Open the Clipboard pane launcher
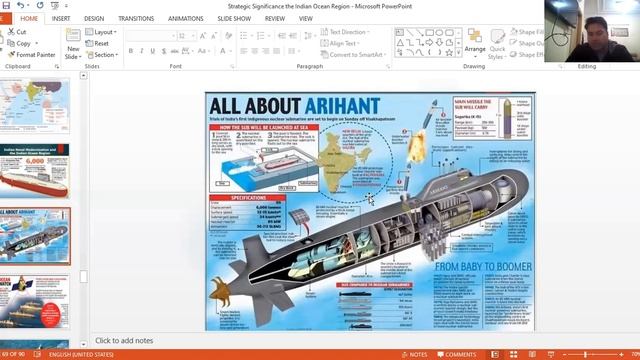The width and height of the screenshot is (640, 360). coord(57,66)
